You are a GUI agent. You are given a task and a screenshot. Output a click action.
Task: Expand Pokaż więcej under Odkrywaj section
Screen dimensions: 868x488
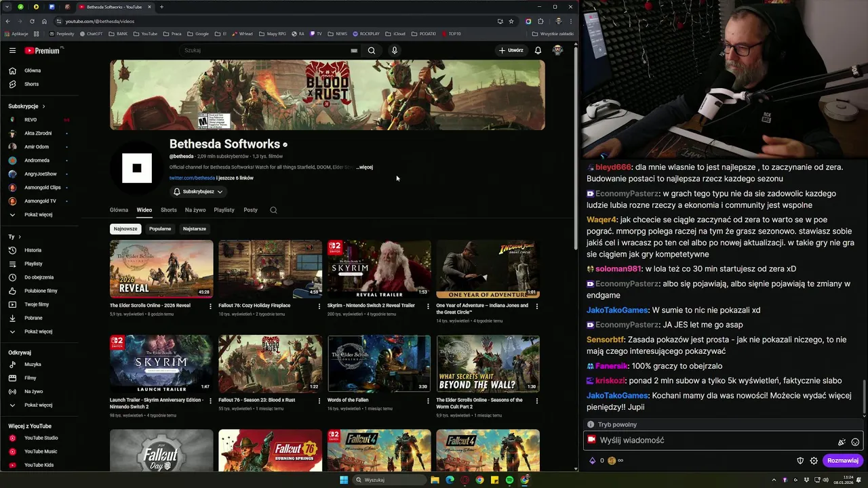point(38,405)
